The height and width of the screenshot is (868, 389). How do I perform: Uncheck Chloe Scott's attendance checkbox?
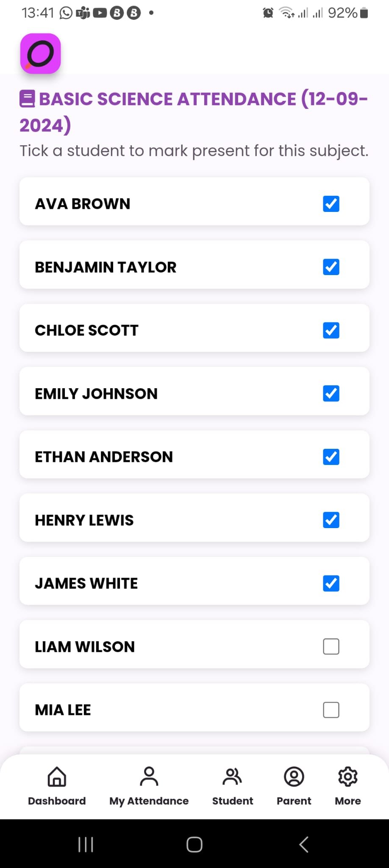(x=331, y=330)
